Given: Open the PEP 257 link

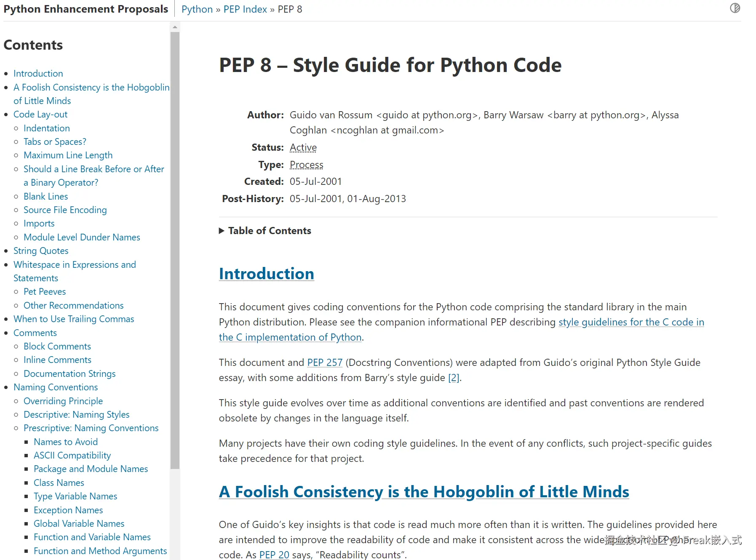Looking at the screenshot, I should 325,363.
